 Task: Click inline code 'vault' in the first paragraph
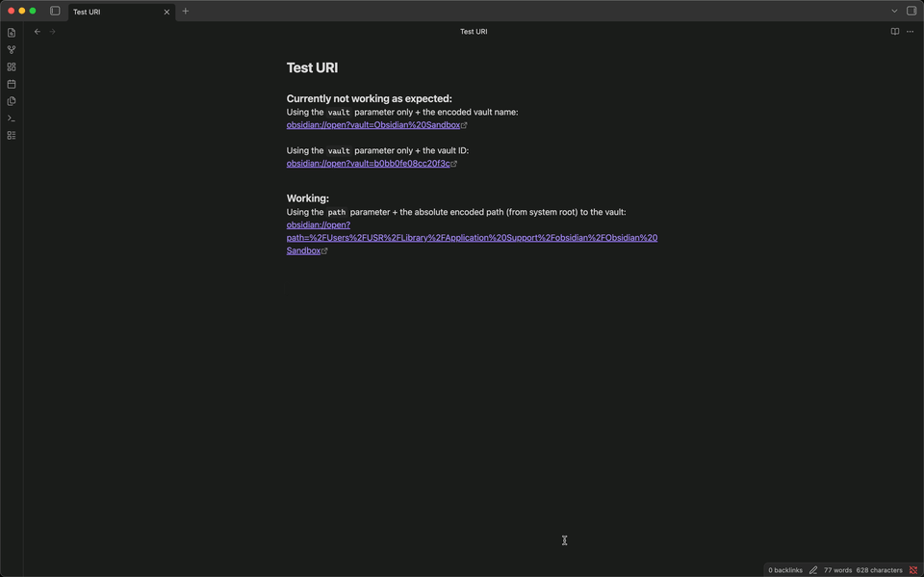(339, 112)
